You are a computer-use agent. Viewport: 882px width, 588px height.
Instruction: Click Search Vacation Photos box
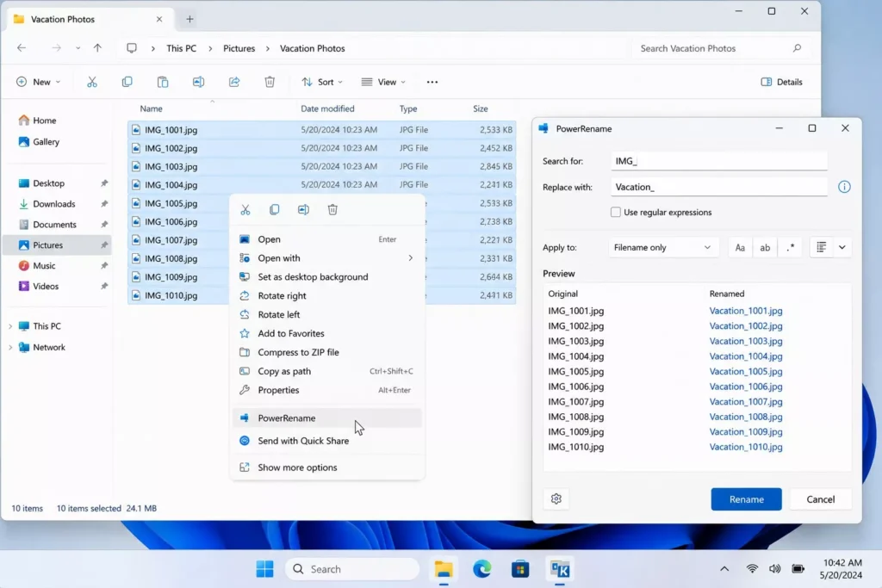click(721, 48)
